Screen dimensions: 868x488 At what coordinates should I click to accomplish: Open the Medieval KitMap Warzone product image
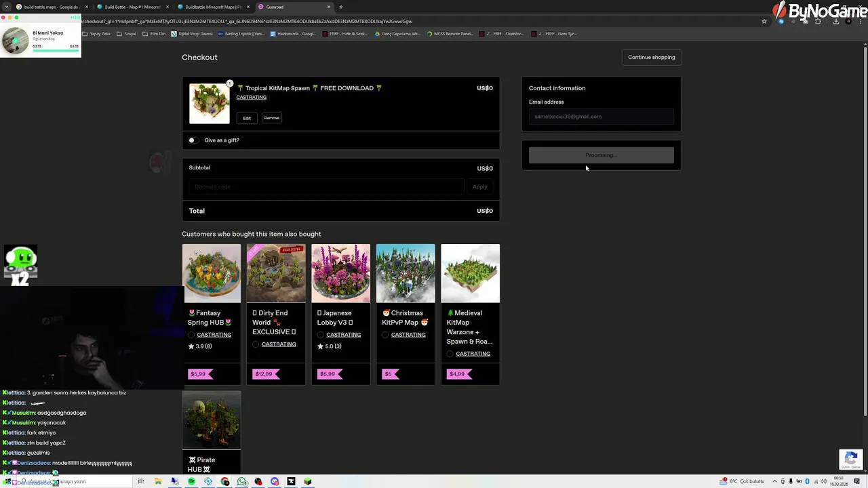(x=470, y=273)
